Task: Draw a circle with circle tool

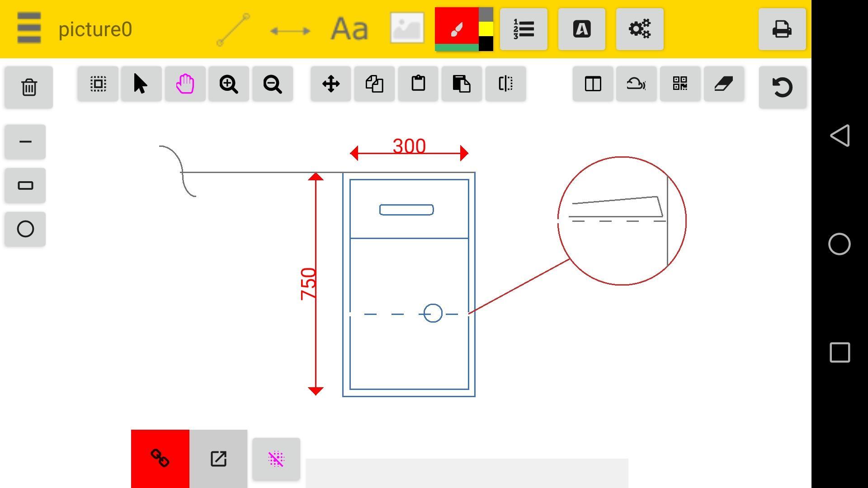Action: pyautogui.click(x=25, y=229)
